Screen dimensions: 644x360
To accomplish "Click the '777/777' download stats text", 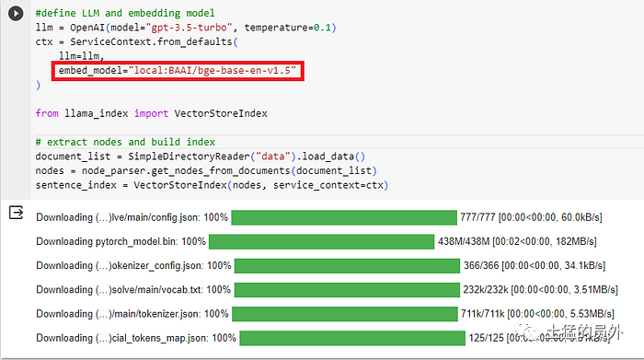I will tap(531, 217).
